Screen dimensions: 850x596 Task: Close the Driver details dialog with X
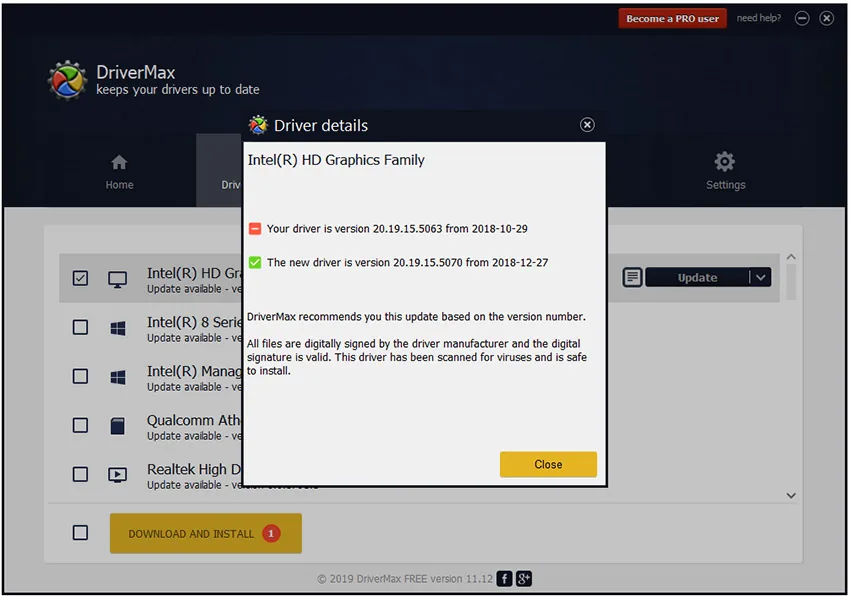587,125
